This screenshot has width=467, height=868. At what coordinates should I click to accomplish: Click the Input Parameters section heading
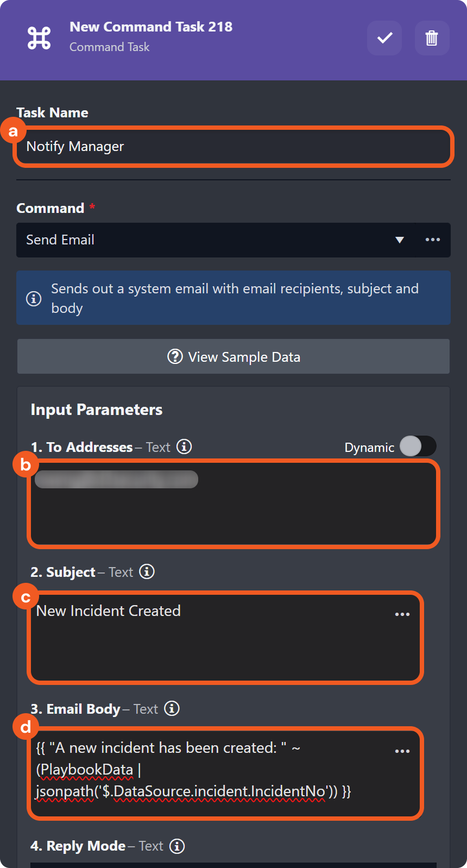pos(97,410)
